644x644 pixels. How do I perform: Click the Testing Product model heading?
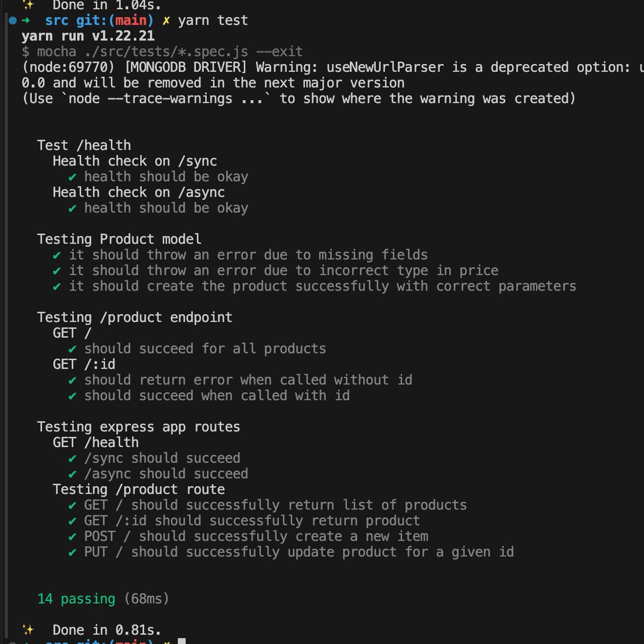[119, 239]
